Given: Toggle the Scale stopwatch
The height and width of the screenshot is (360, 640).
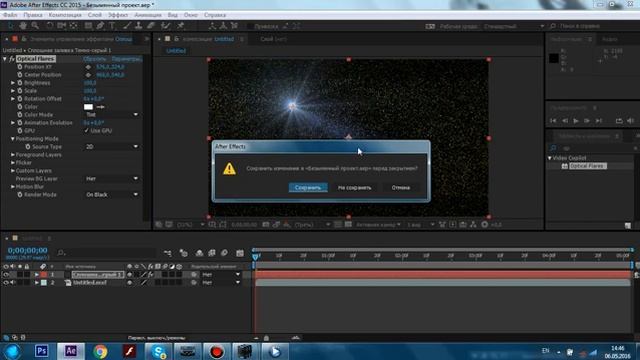Looking at the screenshot, I should [20, 91].
